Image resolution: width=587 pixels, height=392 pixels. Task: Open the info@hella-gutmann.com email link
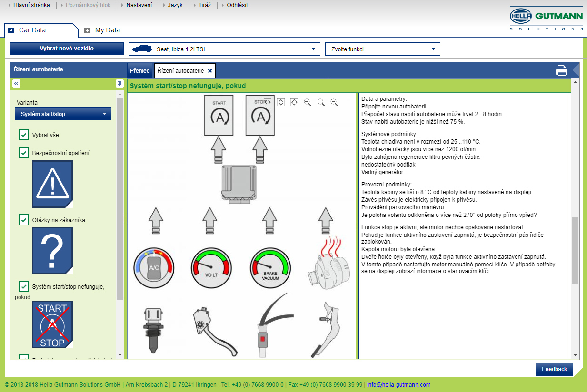[x=398, y=385]
